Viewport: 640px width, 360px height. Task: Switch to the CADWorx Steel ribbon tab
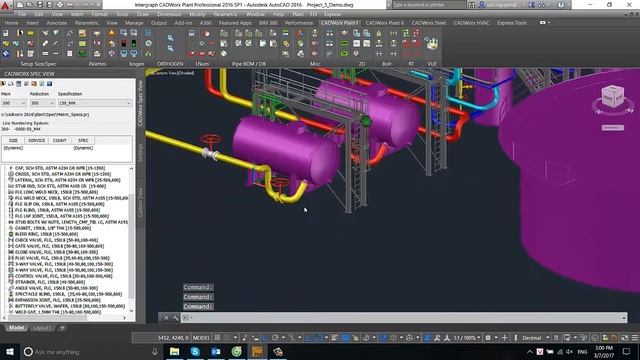[x=428, y=23]
